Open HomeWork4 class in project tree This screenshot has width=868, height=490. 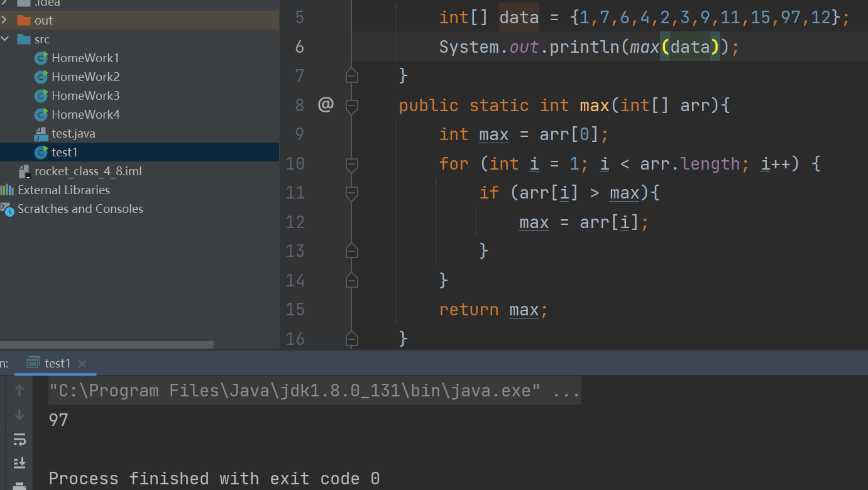(x=85, y=114)
